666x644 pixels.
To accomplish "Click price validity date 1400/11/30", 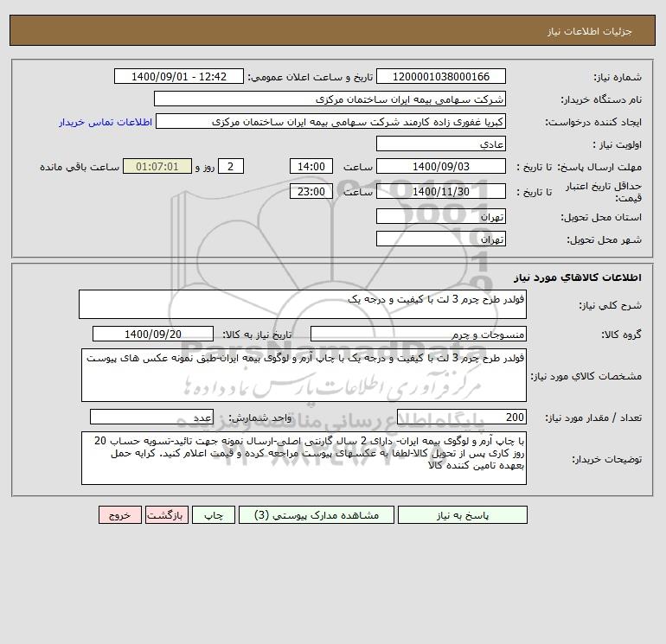I will pyautogui.click(x=441, y=191).
